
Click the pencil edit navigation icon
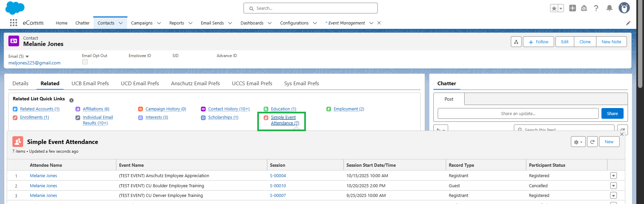[628, 23]
